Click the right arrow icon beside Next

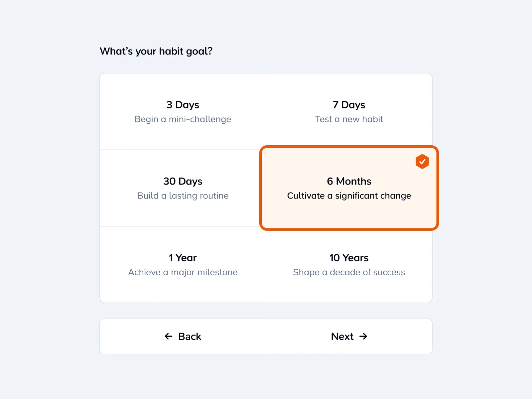pos(363,336)
